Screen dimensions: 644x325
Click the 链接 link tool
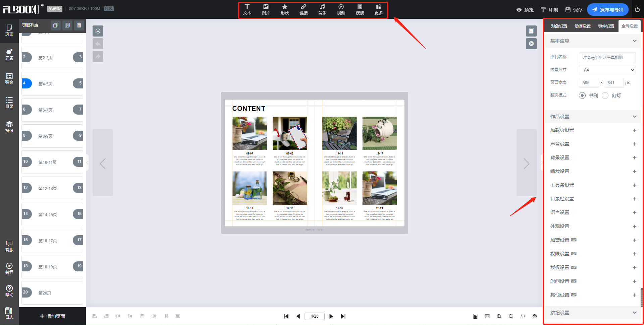[304, 10]
